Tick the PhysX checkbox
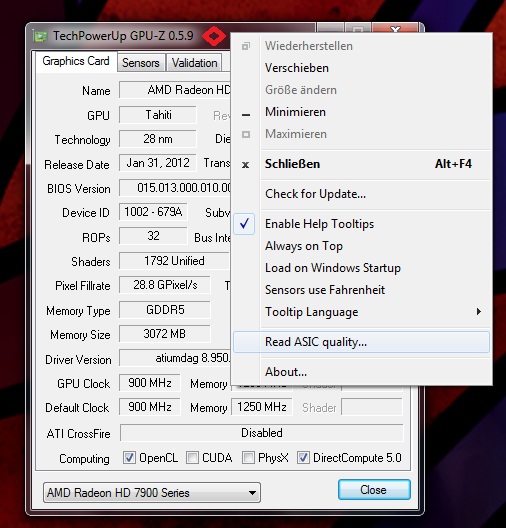Viewport: 506px width, 528px height. 248,457
